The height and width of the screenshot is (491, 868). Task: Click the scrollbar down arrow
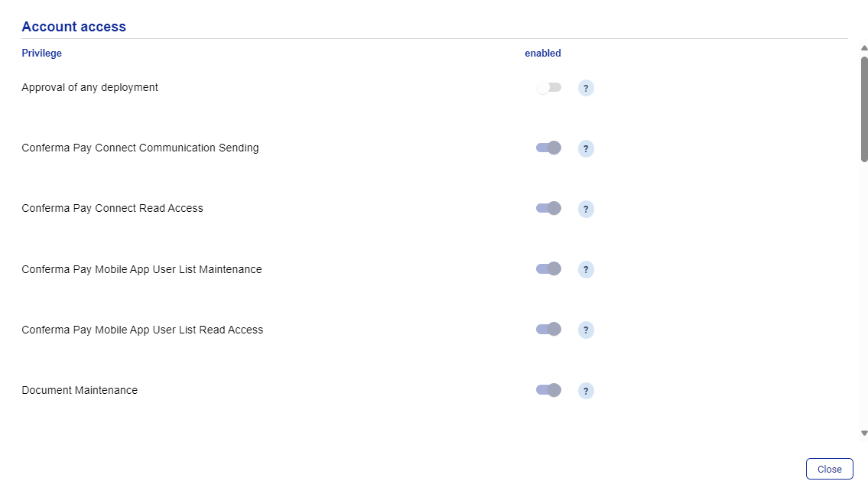pyautogui.click(x=864, y=434)
